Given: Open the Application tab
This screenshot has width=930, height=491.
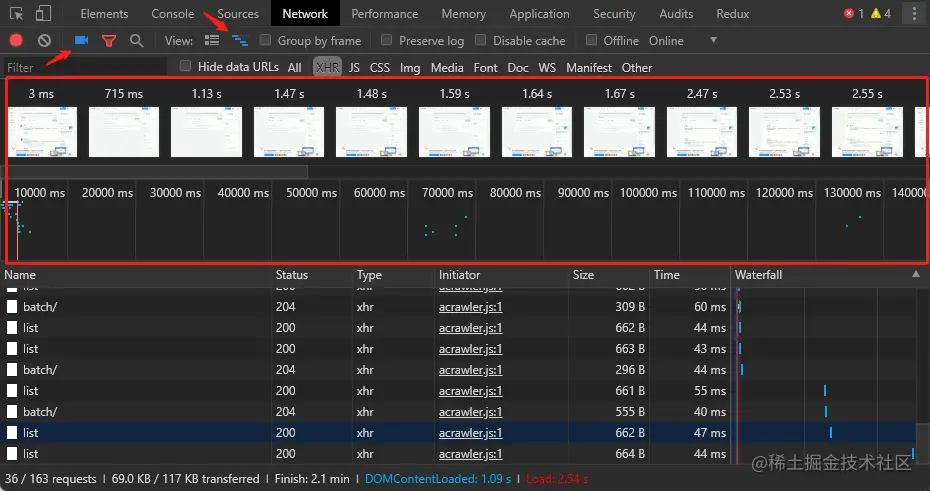Looking at the screenshot, I should click(540, 14).
